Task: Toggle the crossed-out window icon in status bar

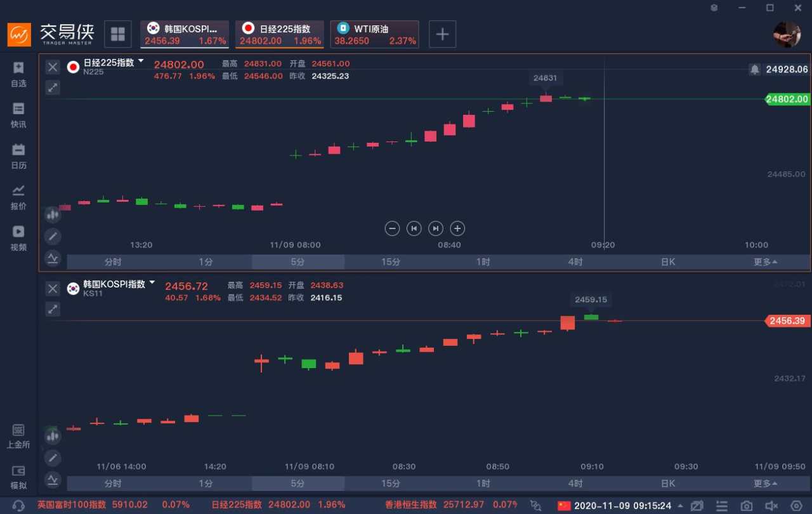Action: tap(697, 506)
